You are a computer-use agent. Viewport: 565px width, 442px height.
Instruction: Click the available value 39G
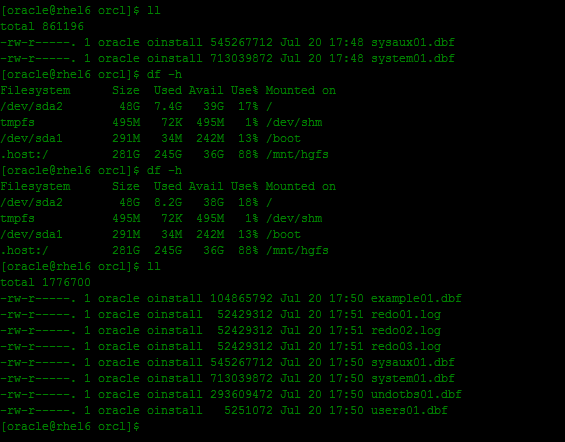tap(213, 107)
